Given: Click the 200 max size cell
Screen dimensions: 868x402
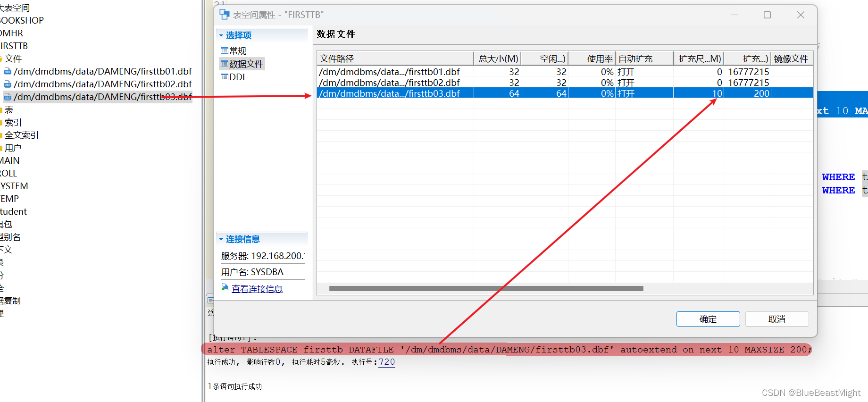Looking at the screenshot, I should pyautogui.click(x=748, y=93).
